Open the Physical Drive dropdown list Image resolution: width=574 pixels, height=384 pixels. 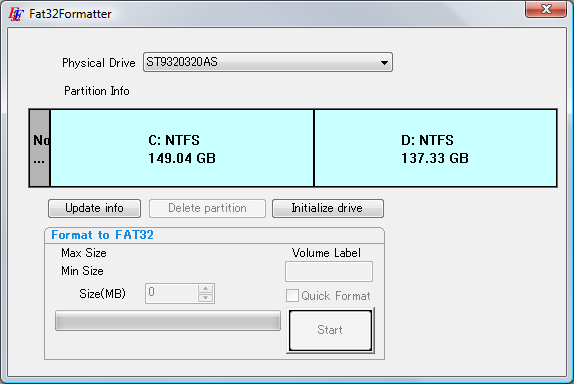(268, 62)
